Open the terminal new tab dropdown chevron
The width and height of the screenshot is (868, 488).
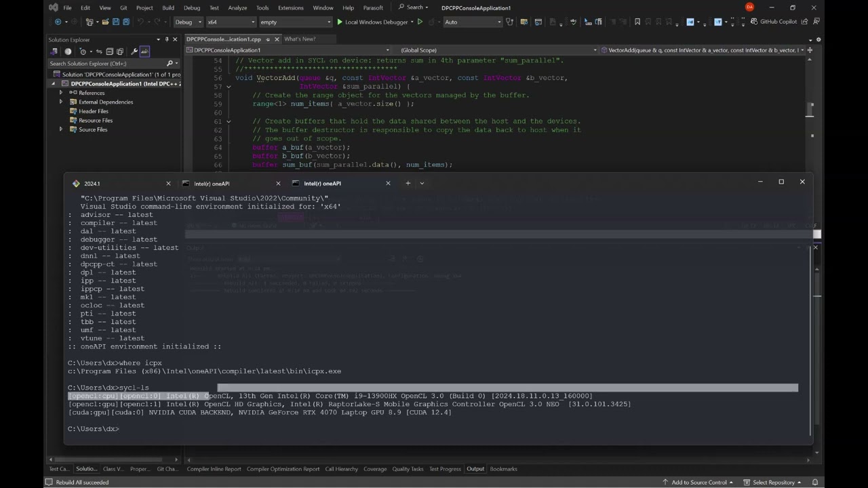pos(422,183)
